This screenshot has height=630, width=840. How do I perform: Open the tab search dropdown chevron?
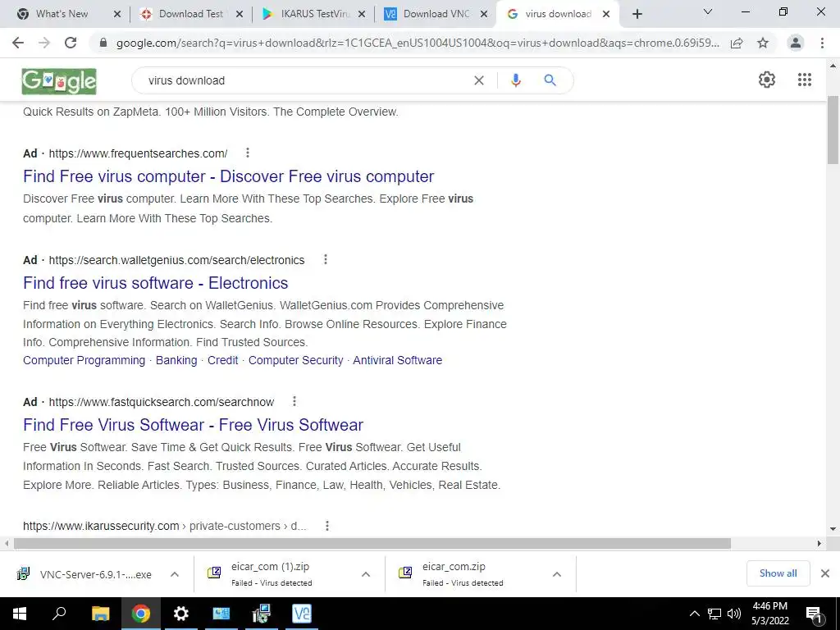708,11
